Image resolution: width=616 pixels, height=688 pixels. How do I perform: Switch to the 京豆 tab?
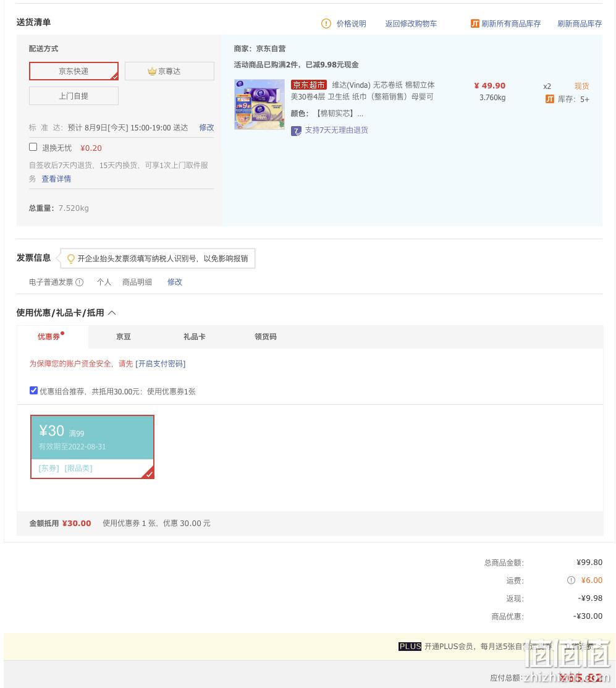click(x=123, y=336)
